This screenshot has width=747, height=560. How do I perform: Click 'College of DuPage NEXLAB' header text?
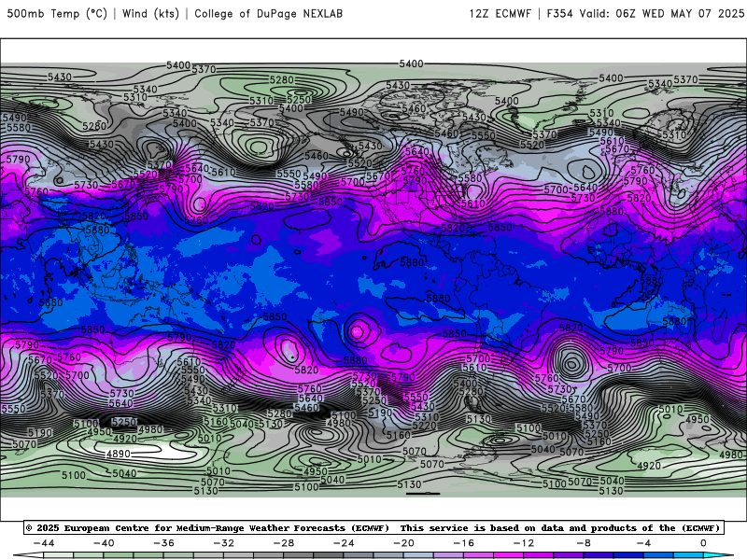269,13
